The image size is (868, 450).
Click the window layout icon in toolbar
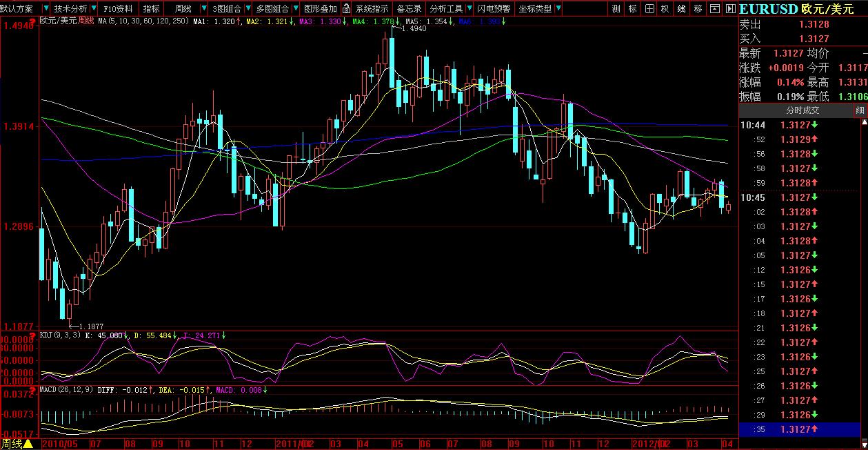coord(714,9)
